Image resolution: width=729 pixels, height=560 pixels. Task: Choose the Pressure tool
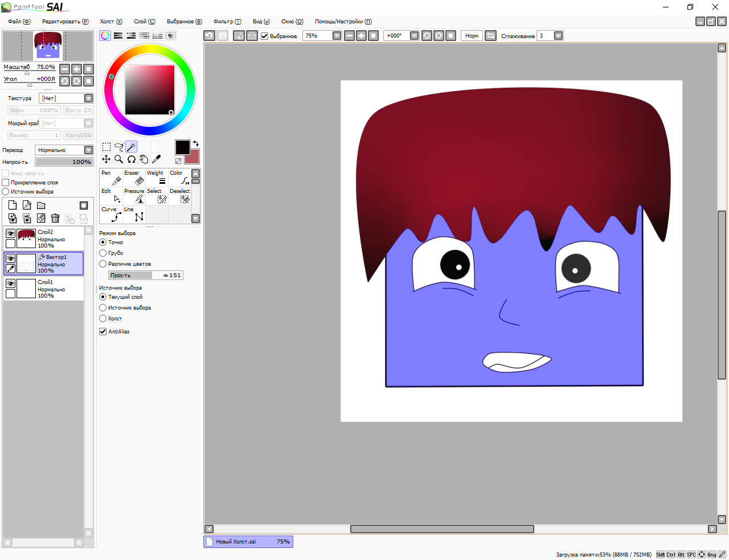[134, 196]
